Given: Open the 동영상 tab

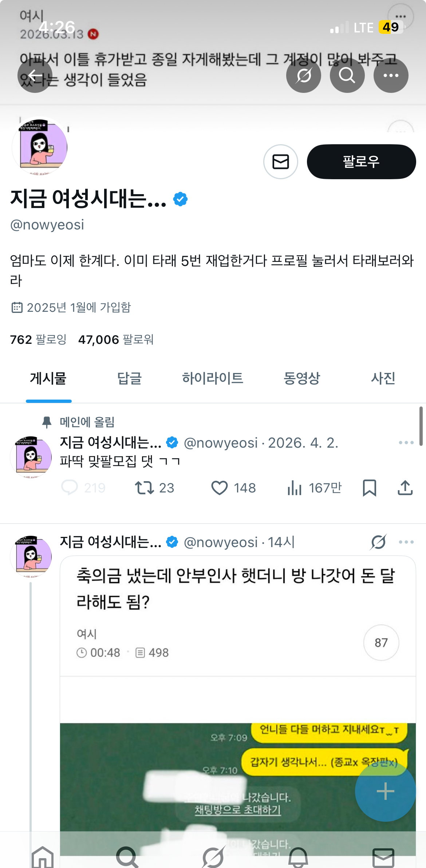Looking at the screenshot, I should tap(301, 378).
